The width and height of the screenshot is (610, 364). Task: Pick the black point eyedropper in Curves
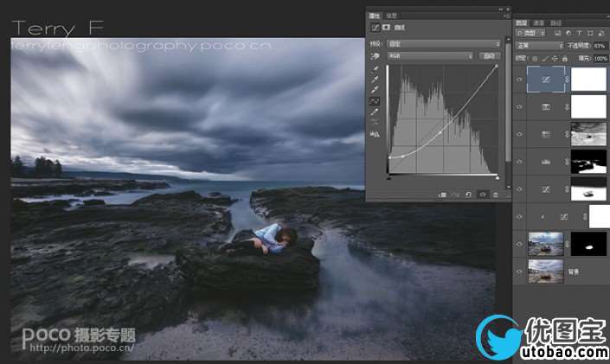(x=375, y=69)
